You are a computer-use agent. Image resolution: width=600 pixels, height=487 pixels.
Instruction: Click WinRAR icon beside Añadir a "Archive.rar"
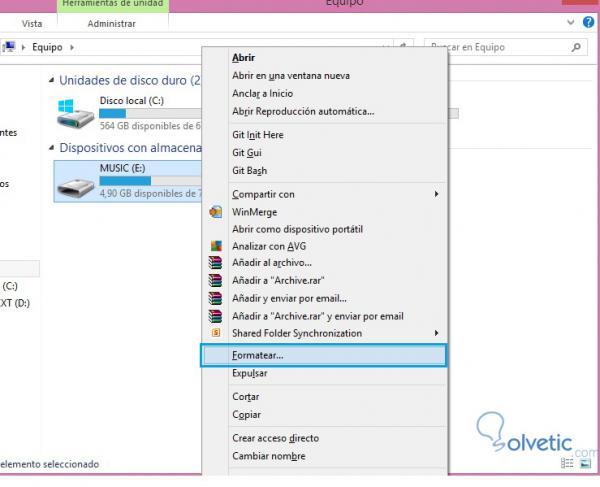click(x=215, y=280)
